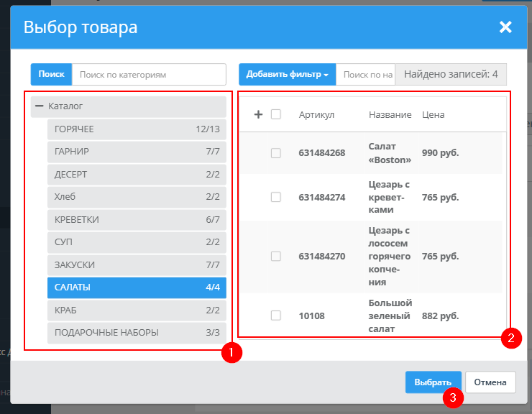Open the ГАРНИР category
The image size is (532, 414).
[x=137, y=152]
